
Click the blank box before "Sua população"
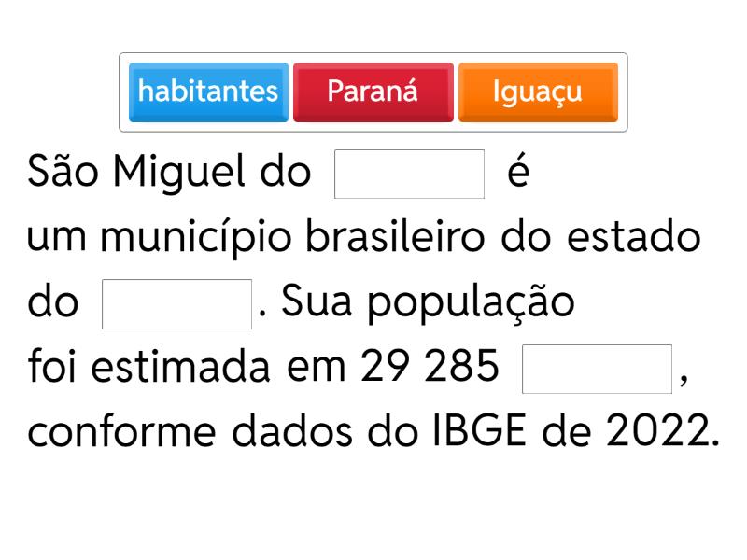[176, 304]
